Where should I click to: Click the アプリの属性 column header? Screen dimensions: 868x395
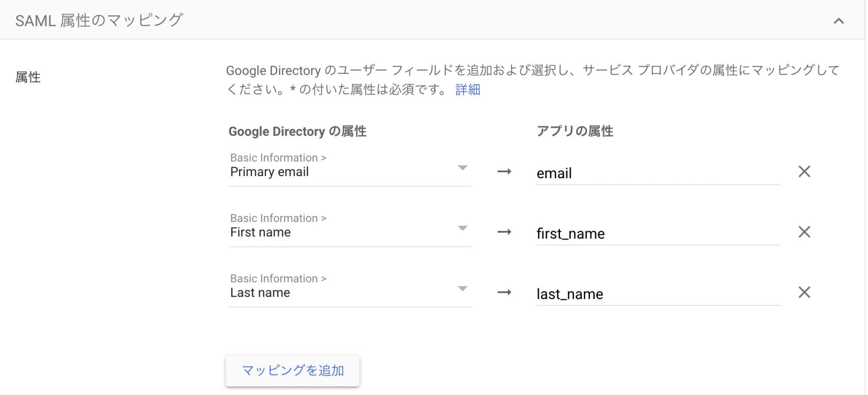click(575, 131)
